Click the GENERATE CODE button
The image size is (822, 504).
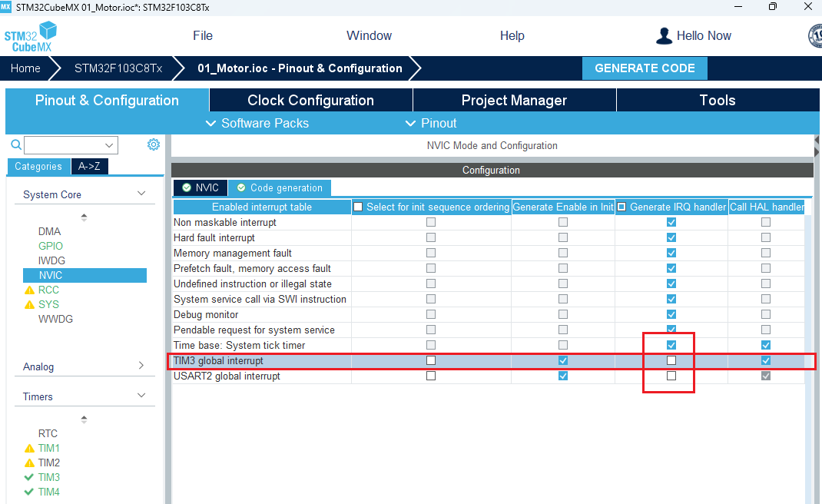(645, 68)
